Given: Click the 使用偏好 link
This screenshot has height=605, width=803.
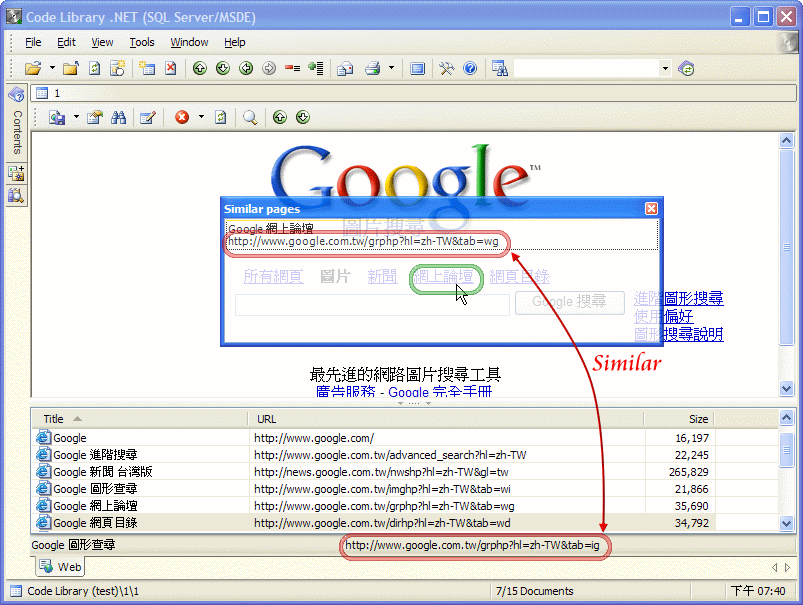Looking at the screenshot, I should pos(664,317).
